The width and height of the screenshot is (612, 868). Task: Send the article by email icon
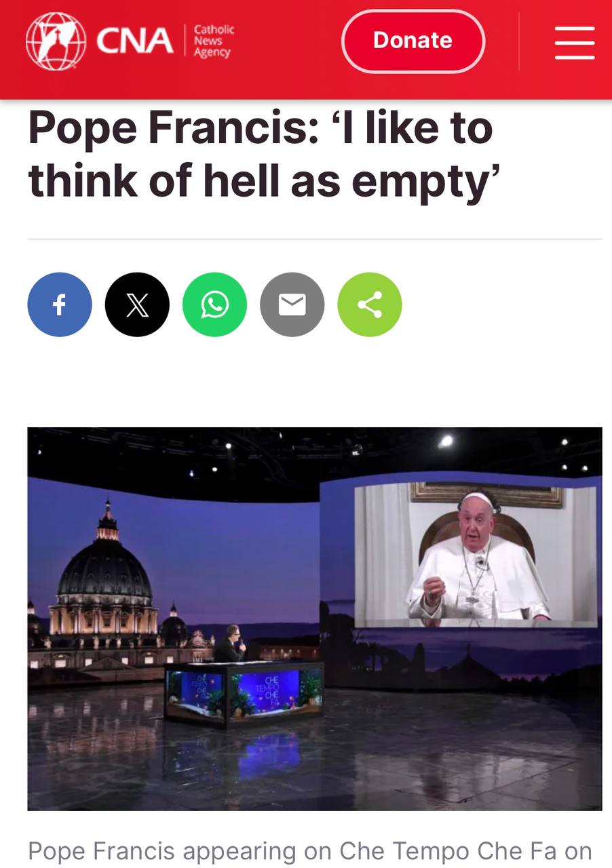[x=292, y=305]
